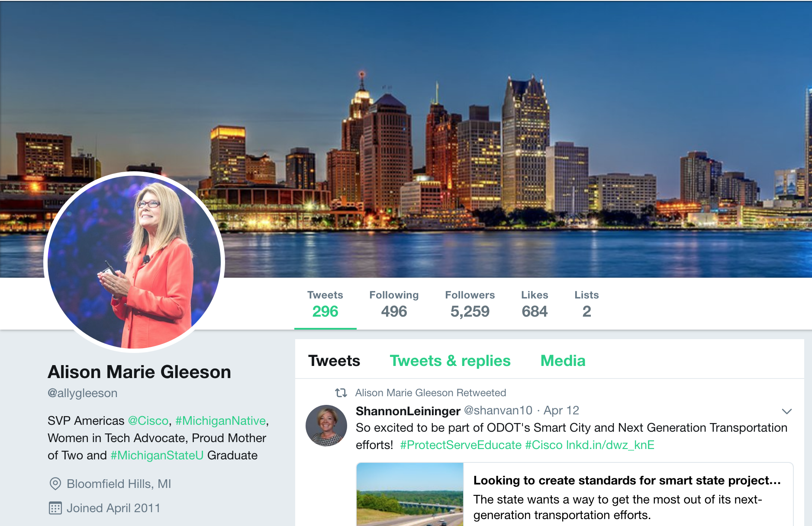Follow the #ProtectServeEducate hashtag
The image size is (812, 526).
click(x=461, y=445)
